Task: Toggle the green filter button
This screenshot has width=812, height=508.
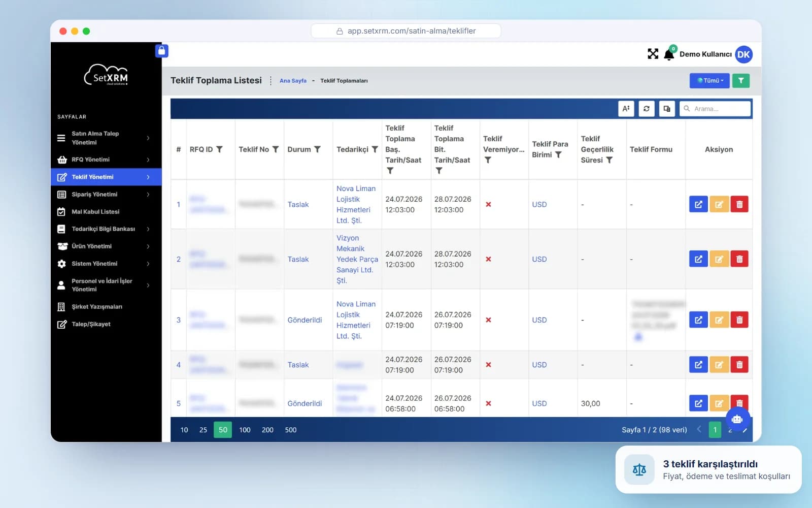Action: [x=741, y=81]
